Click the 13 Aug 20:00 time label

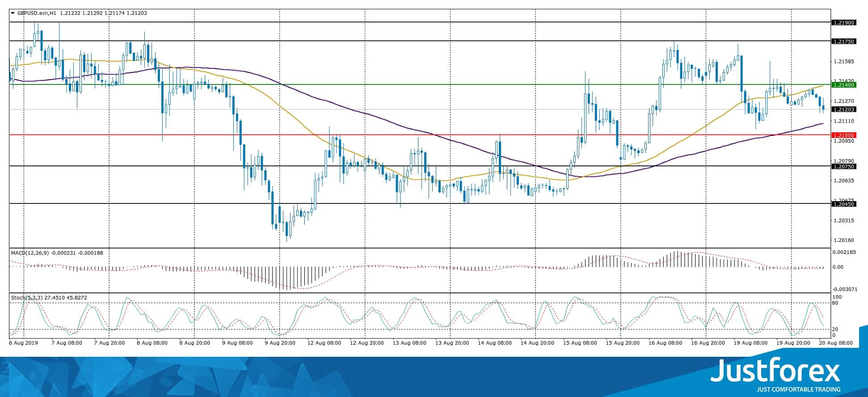pyautogui.click(x=452, y=343)
